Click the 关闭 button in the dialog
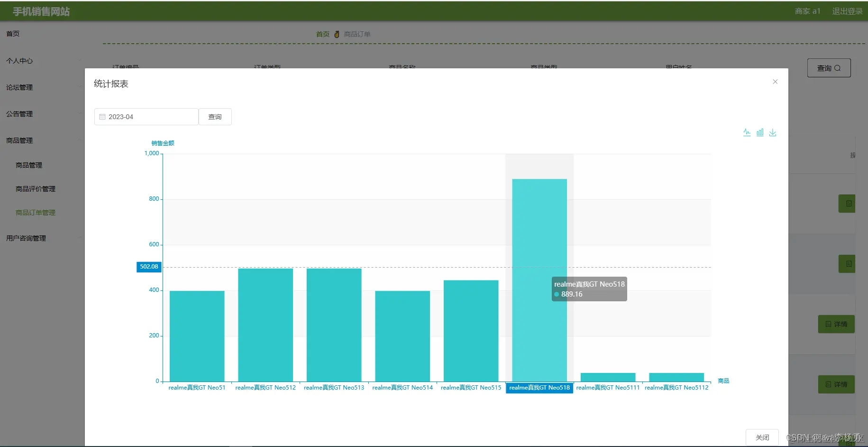The width and height of the screenshot is (868, 447). coord(762,438)
